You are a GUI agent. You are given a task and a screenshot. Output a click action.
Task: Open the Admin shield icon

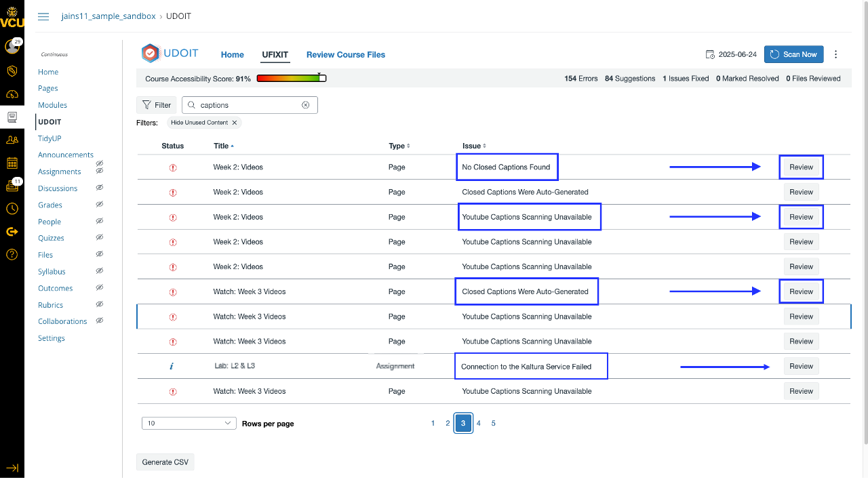[x=12, y=70]
